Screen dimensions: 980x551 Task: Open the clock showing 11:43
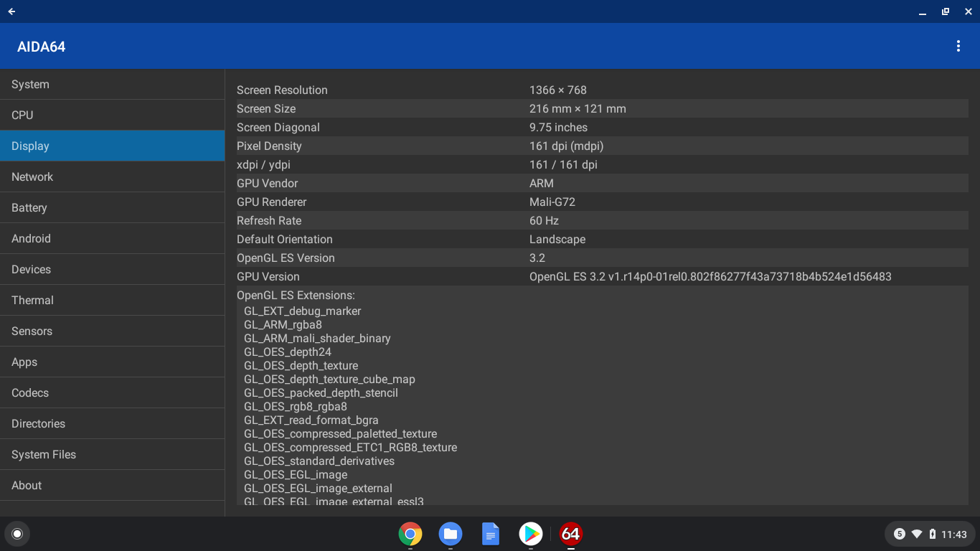click(x=954, y=534)
